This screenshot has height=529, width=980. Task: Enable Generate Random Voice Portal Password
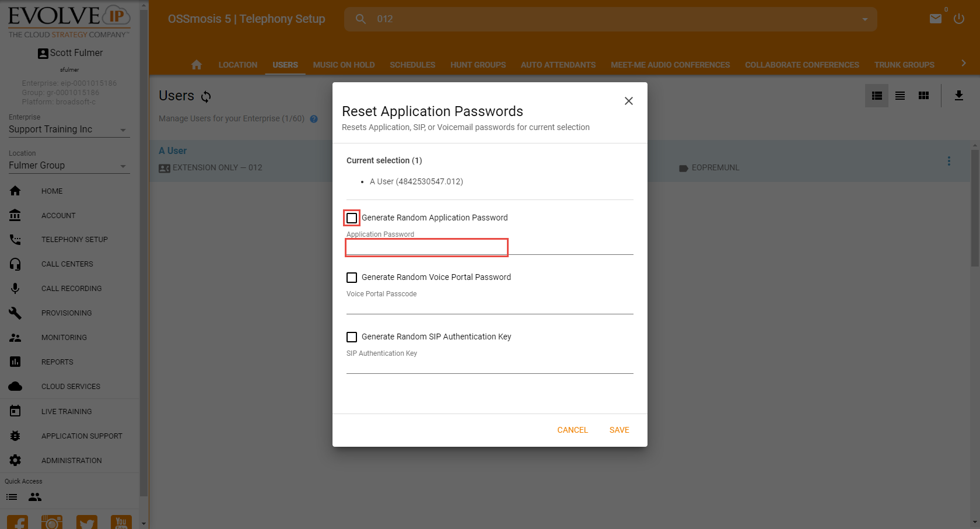coord(352,278)
